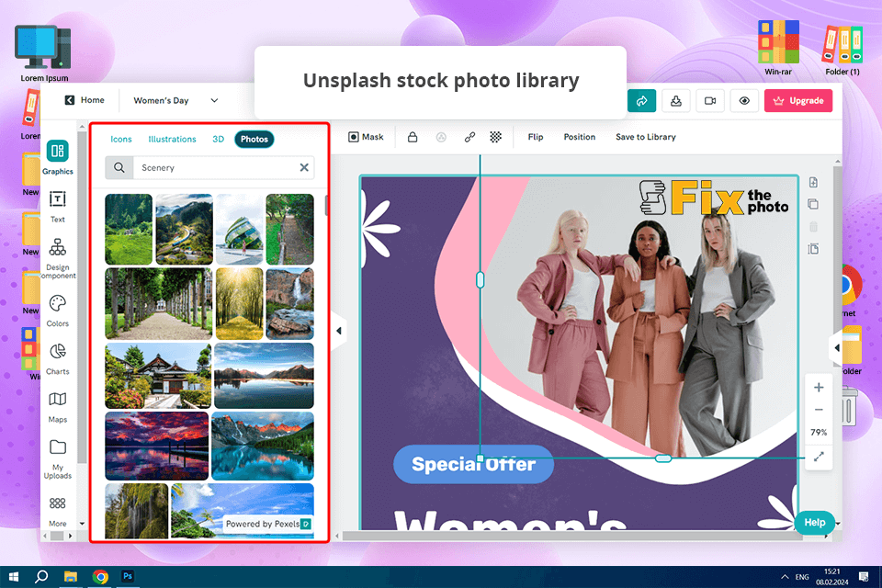
Task: Click Save to Library
Action: tap(646, 137)
